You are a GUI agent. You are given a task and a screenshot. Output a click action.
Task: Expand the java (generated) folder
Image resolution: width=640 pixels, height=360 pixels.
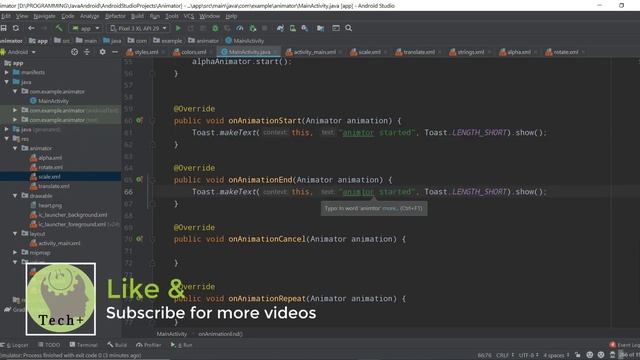[x=7, y=129]
